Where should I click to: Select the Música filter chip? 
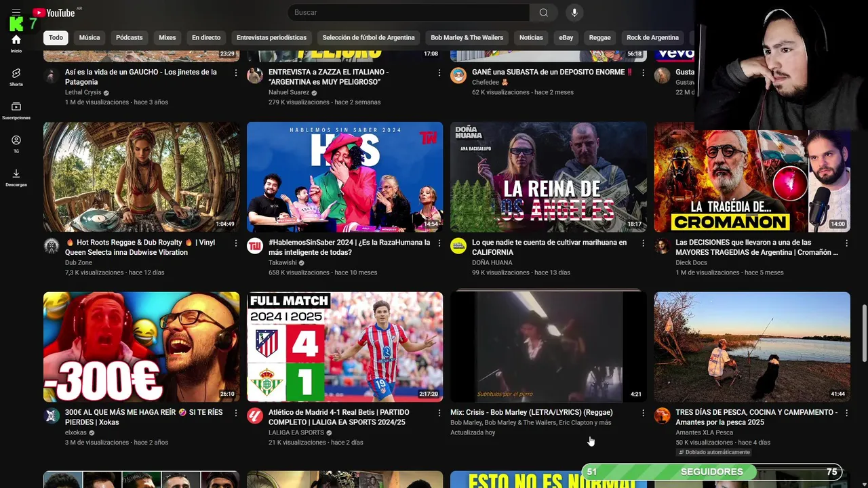(90, 38)
